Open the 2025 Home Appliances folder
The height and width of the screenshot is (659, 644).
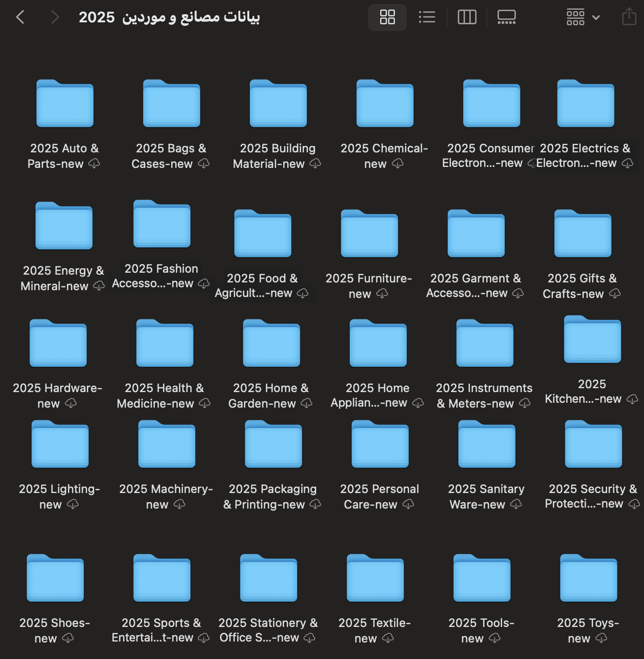coord(378,343)
